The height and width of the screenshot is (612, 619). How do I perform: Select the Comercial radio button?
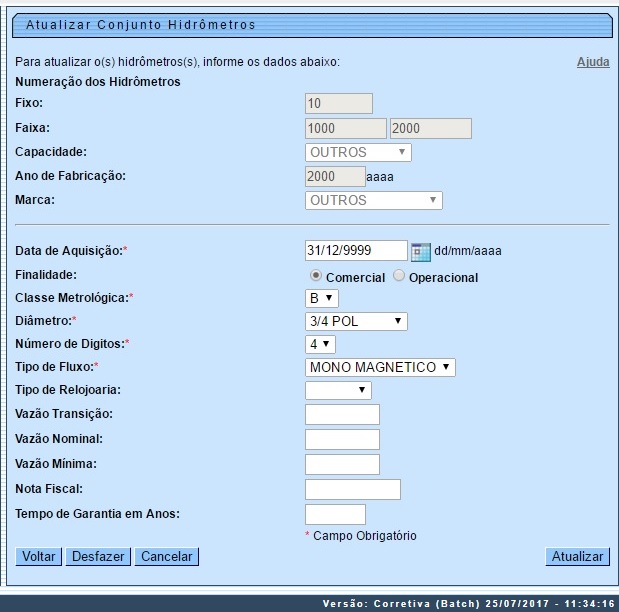point(316,276)
